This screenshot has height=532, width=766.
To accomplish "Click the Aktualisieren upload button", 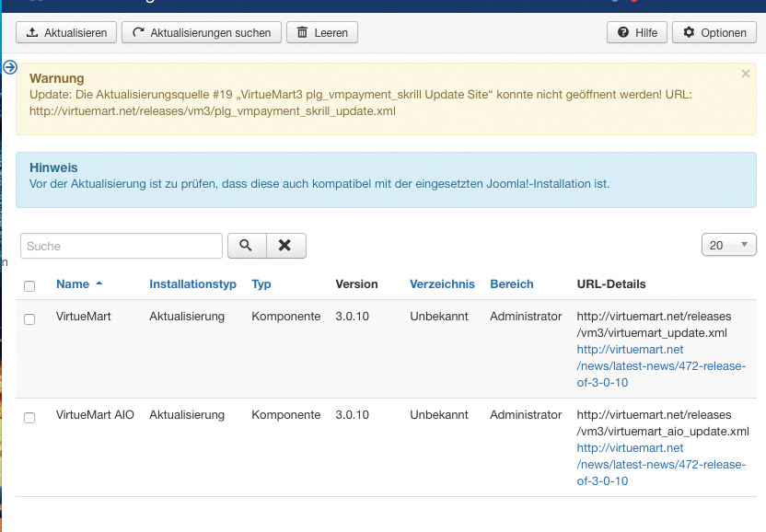I will pos(66,32).
